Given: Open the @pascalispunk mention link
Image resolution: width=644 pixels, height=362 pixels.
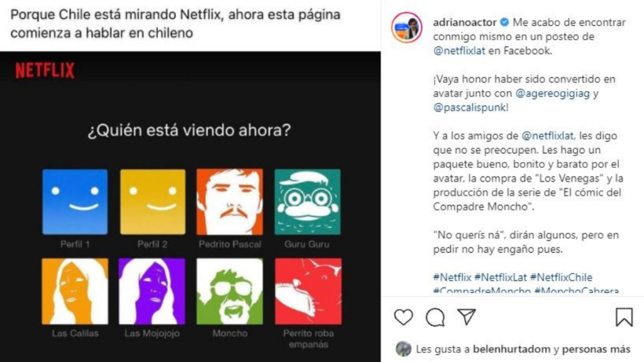Looking at the screenshot, I should tap(469, 107).
